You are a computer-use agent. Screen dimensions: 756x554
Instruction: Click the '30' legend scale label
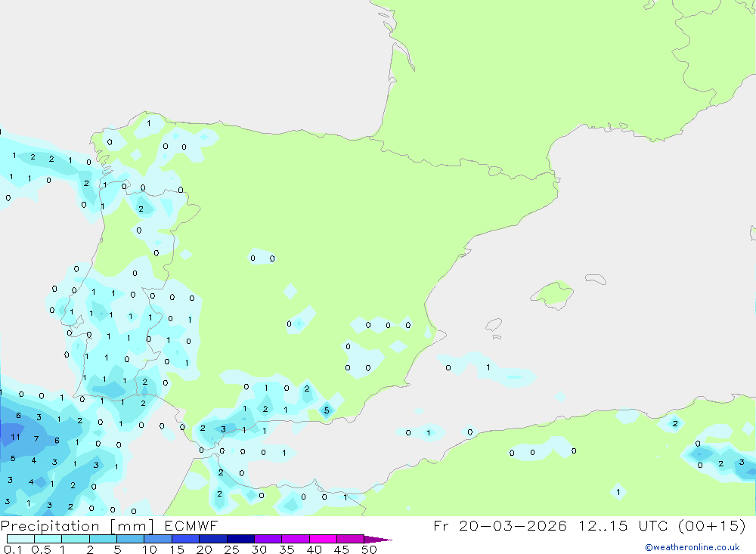point(259,549)
